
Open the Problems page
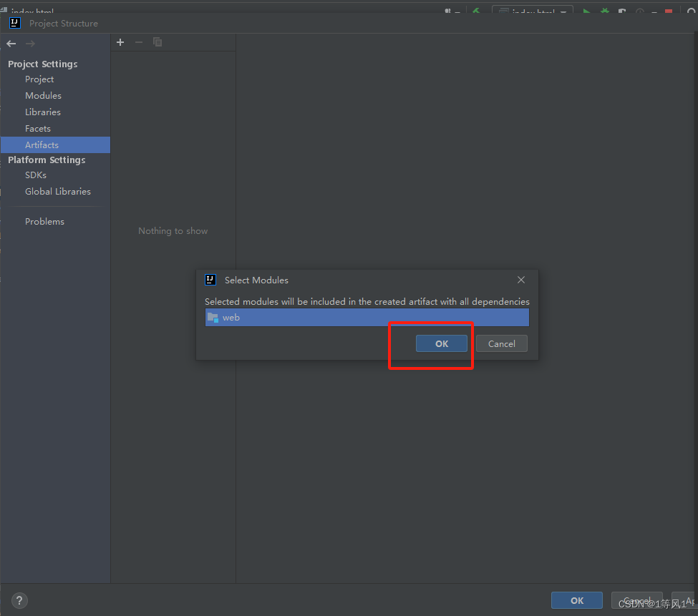pos(55,222)
